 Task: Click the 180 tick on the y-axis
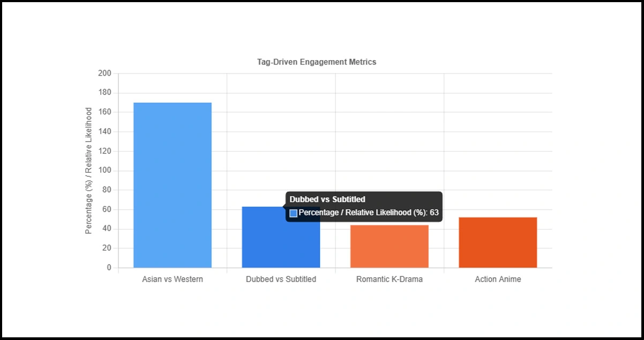click(105, 93)
